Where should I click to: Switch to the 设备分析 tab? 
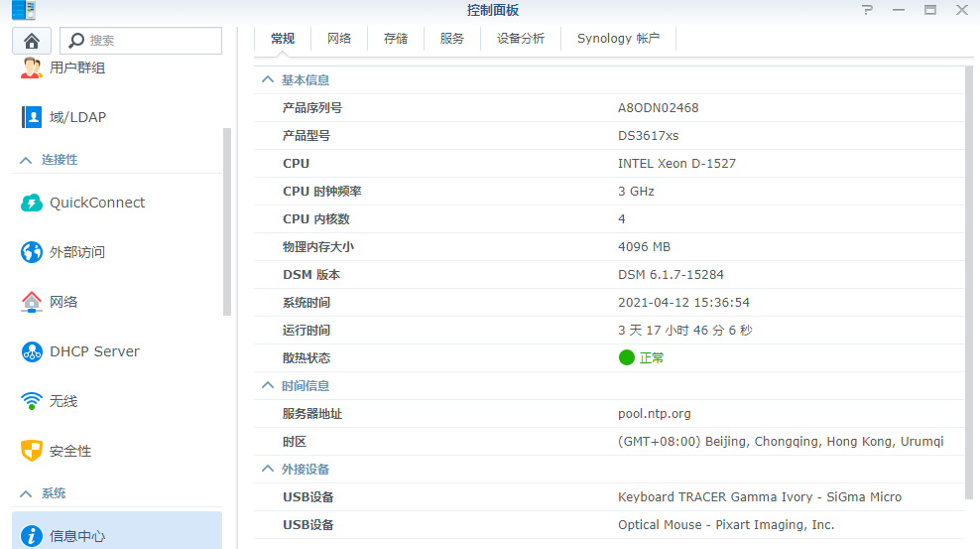pyautogui.click(x=521, y=39)
